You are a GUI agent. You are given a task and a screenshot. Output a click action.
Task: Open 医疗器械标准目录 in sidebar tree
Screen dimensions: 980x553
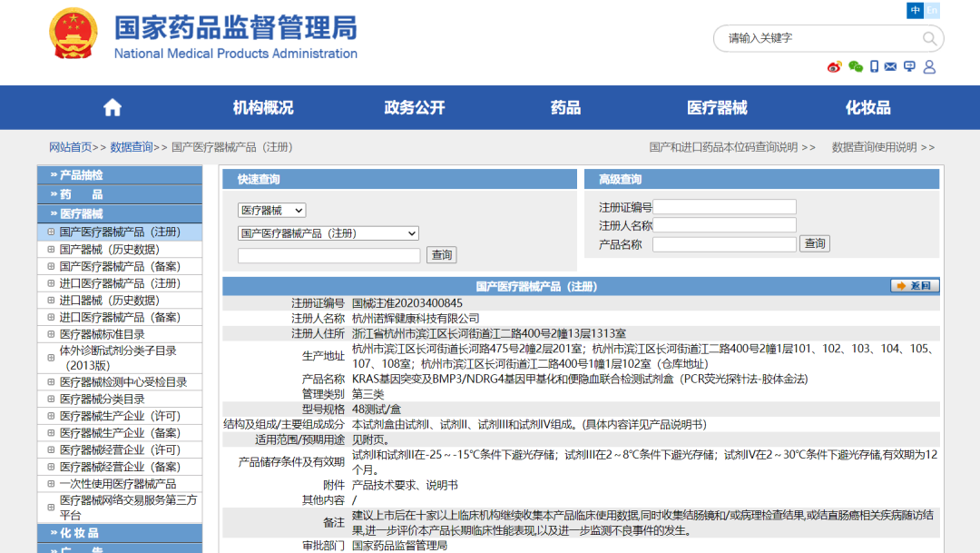[102, 334]
